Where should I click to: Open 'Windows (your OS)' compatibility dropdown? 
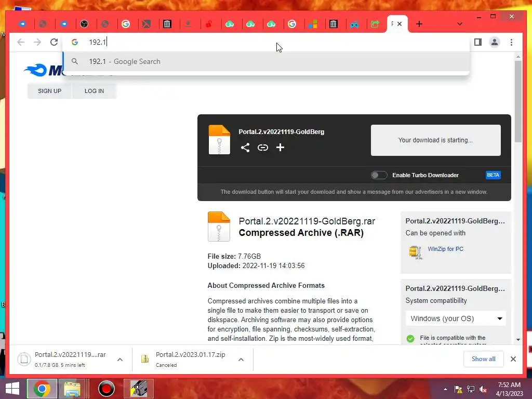click(456, 318)
